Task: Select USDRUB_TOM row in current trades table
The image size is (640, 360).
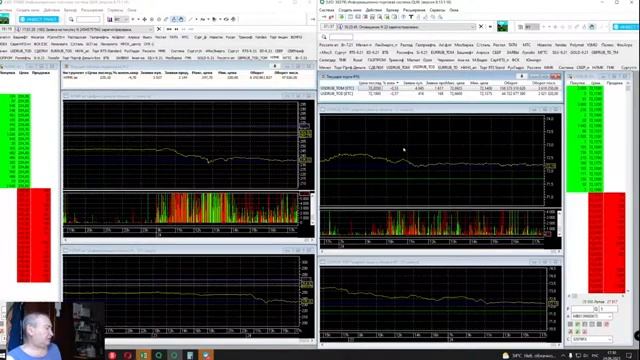Action: coord(440,88)
